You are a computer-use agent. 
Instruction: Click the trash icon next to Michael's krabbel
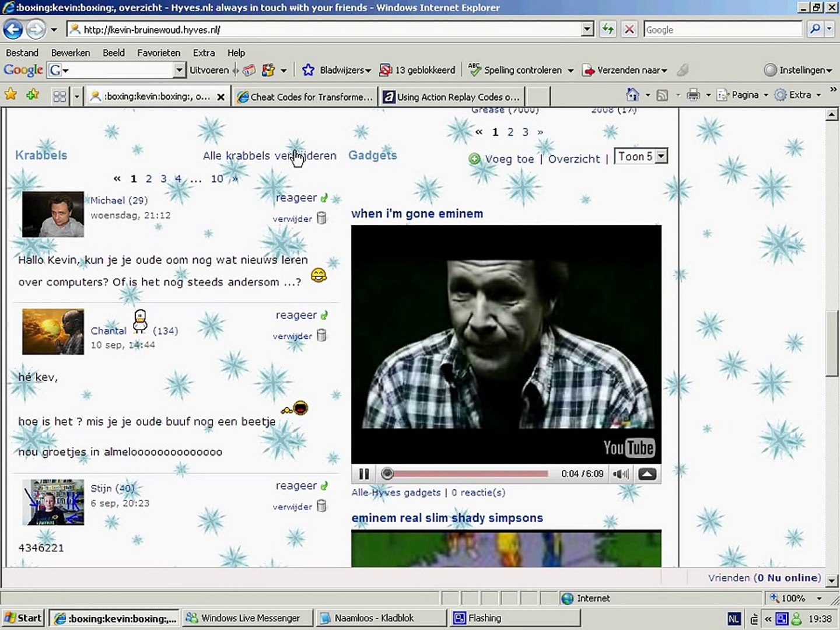321,218
